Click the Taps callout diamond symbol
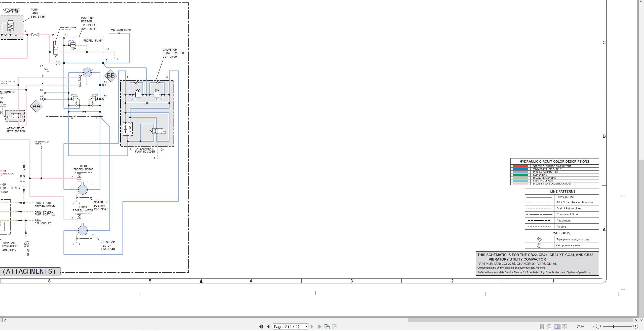The width and height of the screenshot is (644, 331). coord(539,239)
